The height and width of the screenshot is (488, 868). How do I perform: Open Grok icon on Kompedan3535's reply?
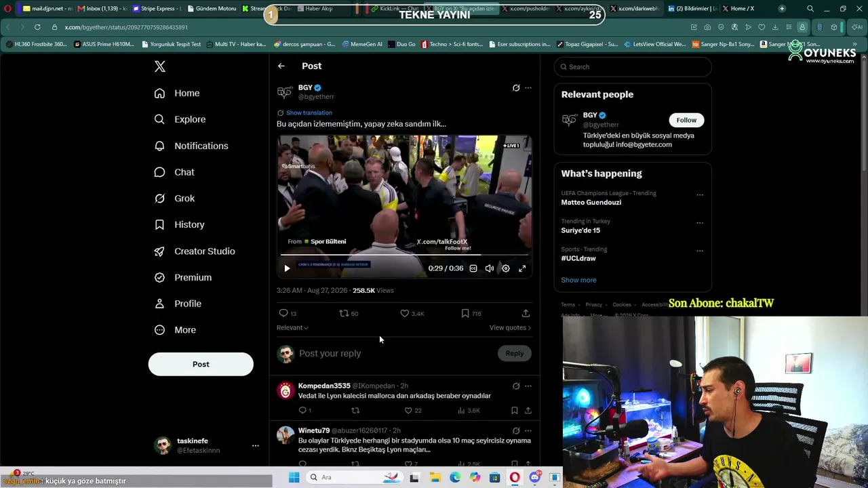pos(516,386)
